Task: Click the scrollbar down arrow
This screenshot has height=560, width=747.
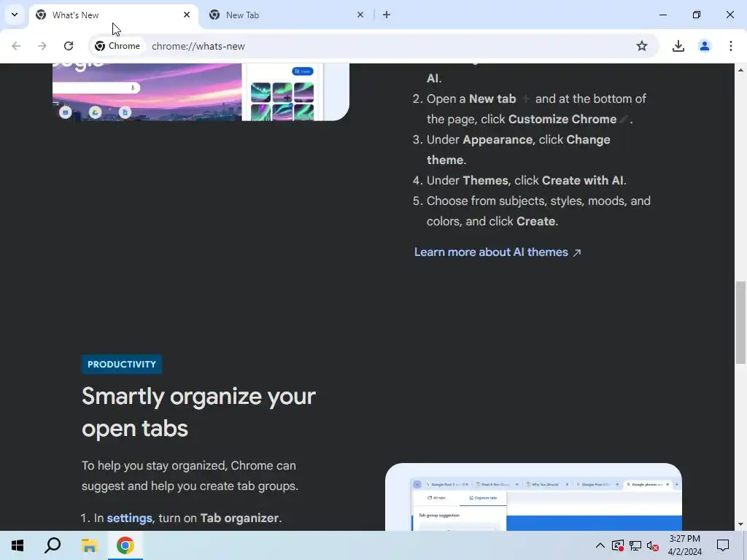Action: [x=740, y=524]
